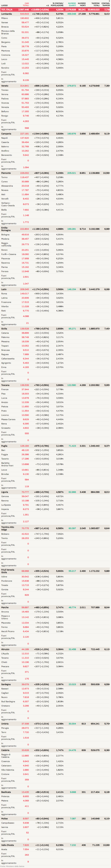Screen dimensions: 111x868
Task: Click the LUOGO column header
Action: pos(4,5)
